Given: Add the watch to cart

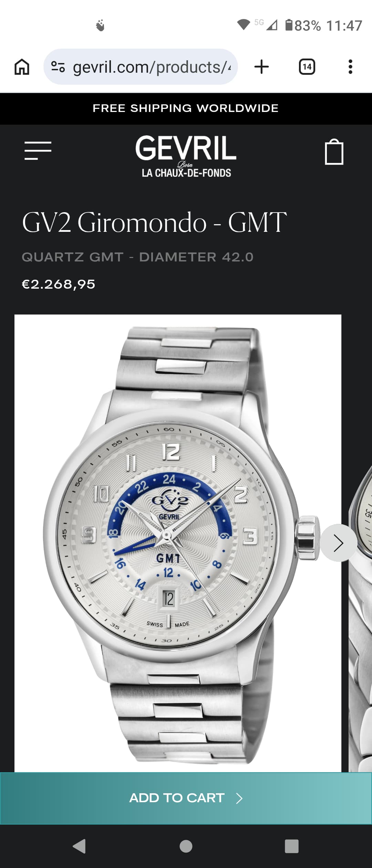Looking at the screenshot, I should (x=186, y=798).
